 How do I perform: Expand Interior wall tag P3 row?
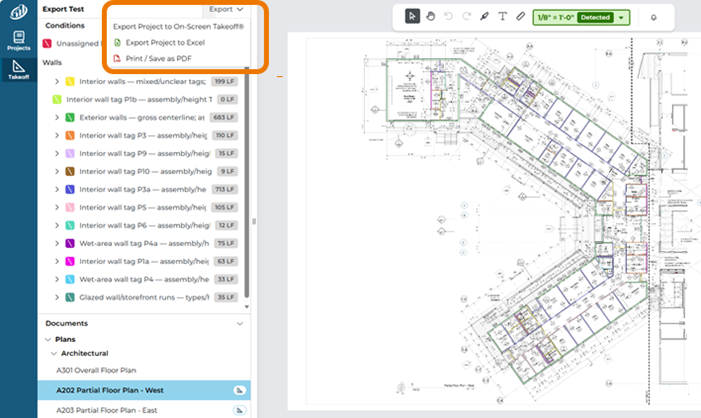[x=57, y=135]
